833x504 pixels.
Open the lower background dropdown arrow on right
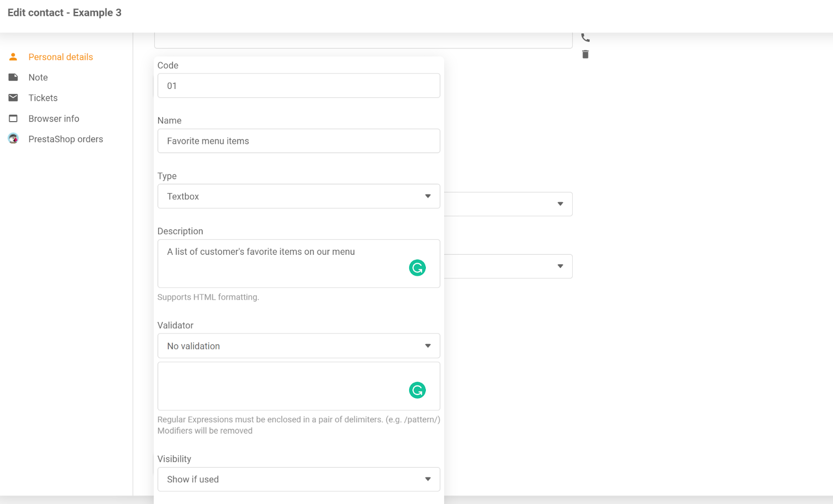[x=560, y=266]
